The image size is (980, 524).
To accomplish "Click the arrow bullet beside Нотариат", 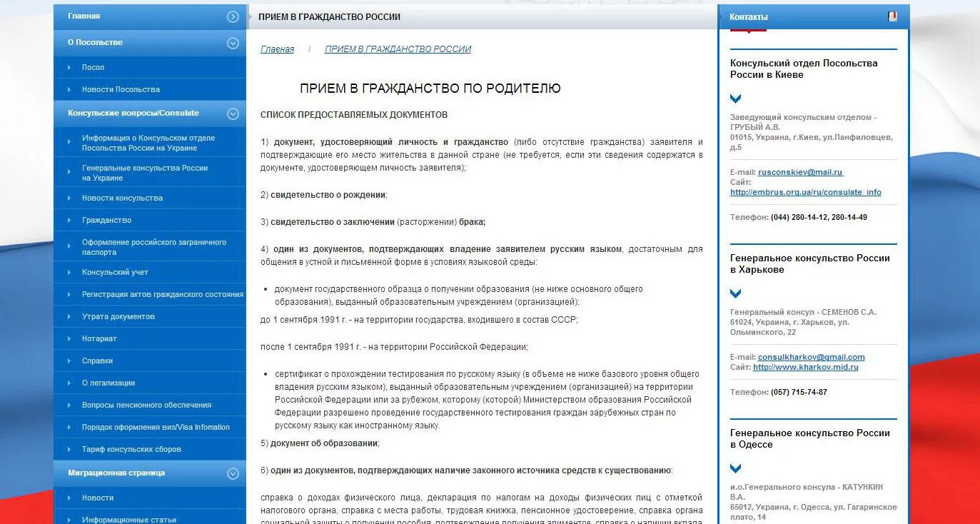I will click(69, 338).
